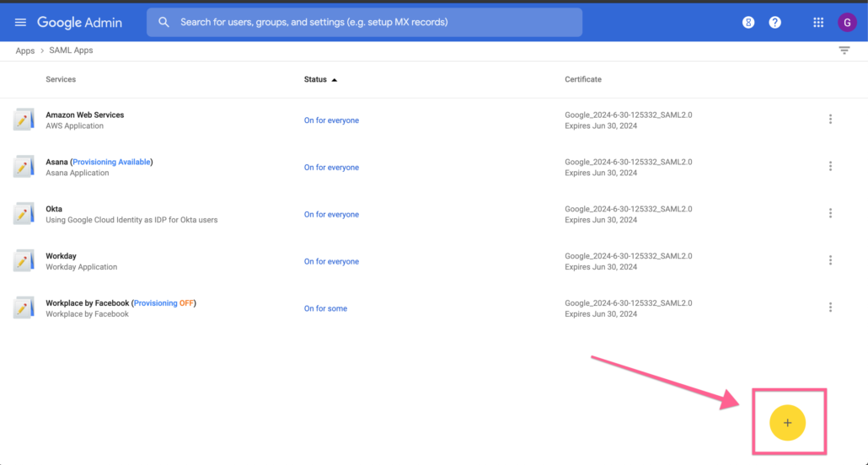Click the Okta app icon
This screenshot has width=868, height=465.
tap(24, 214)
